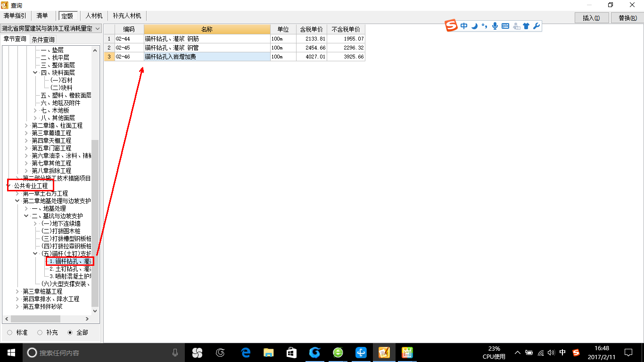The height and width of the screenshot is (362, 644).
Task: Click tree horizontal scrollbar right arrow
Action: (87, 319)
